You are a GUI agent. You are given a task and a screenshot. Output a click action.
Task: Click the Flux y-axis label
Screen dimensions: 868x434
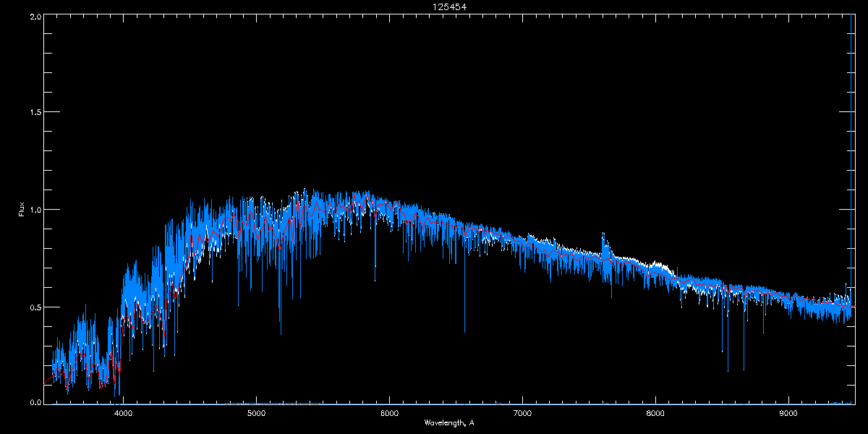[x=22, y=210]
